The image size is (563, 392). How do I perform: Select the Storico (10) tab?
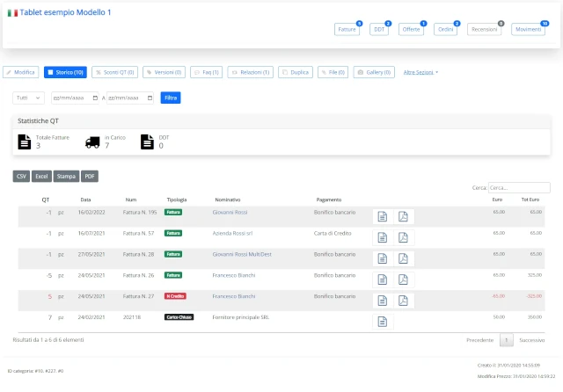point(65,72)
